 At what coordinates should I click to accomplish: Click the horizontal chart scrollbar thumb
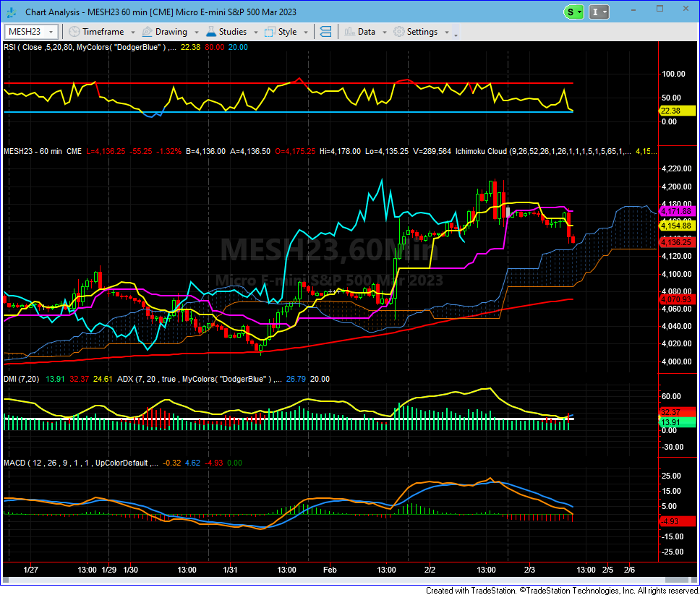(x=678, y=580)
